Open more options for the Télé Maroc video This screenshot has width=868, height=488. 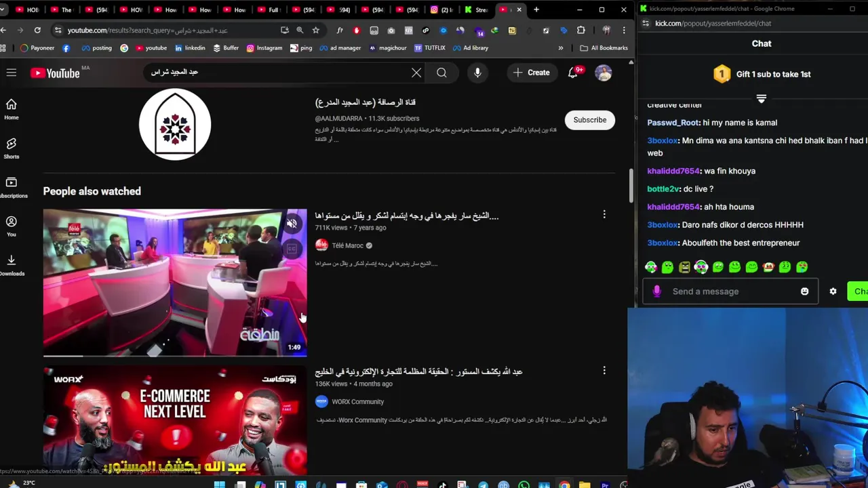[604, 214]
